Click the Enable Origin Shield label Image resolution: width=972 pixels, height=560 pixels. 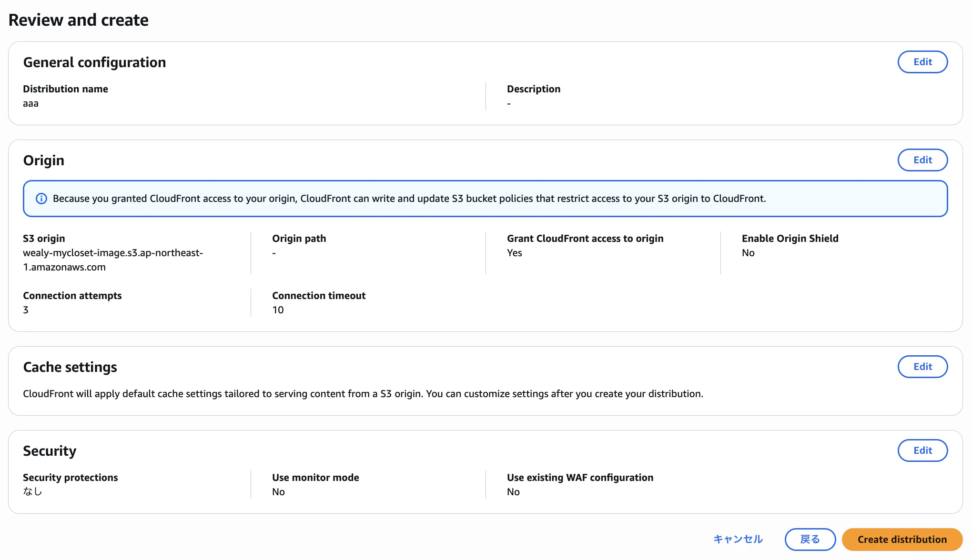click(790, 239)
